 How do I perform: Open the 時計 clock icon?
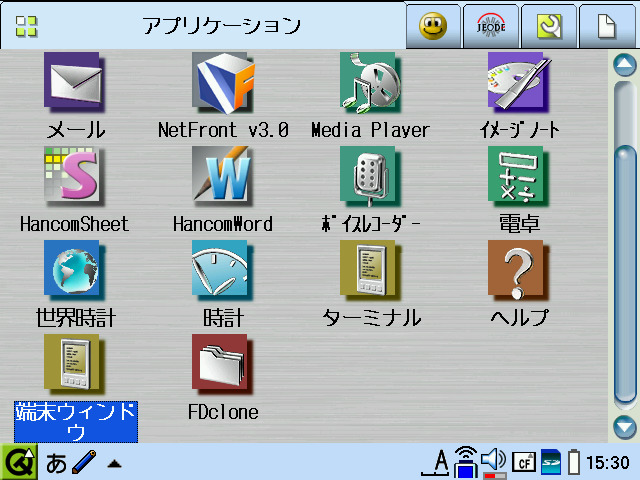tap(223, 270)
